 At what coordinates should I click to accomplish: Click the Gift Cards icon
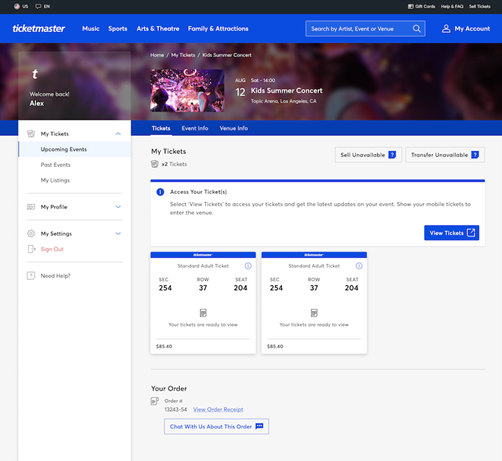411,6
